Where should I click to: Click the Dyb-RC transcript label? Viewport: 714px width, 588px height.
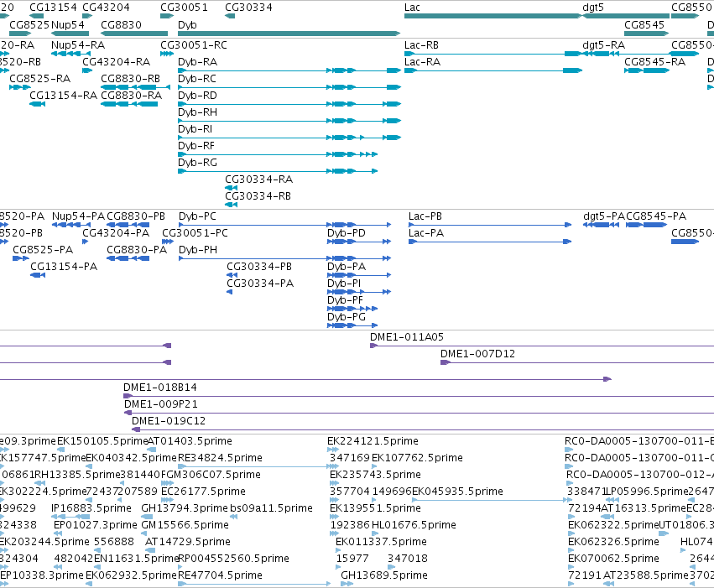197,79
